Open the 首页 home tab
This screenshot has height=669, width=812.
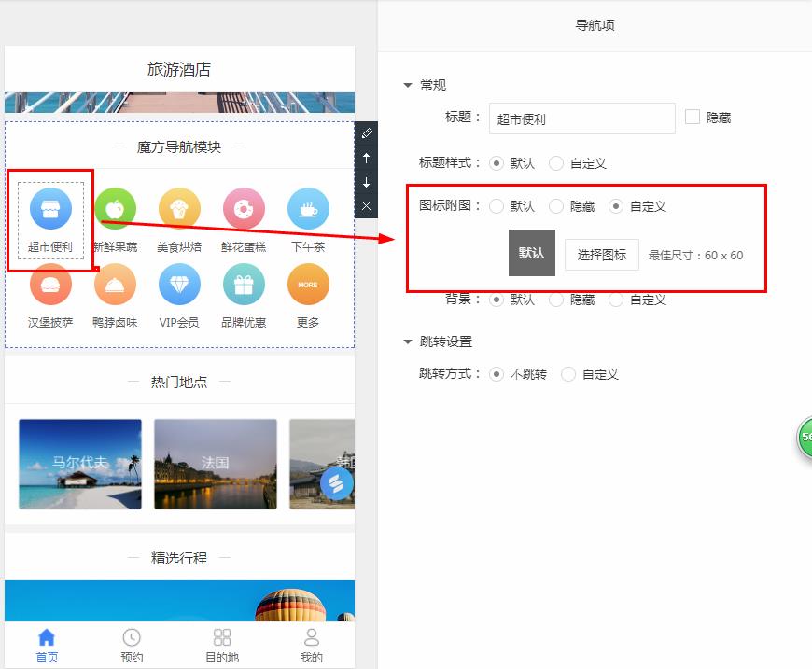[47, 646]
